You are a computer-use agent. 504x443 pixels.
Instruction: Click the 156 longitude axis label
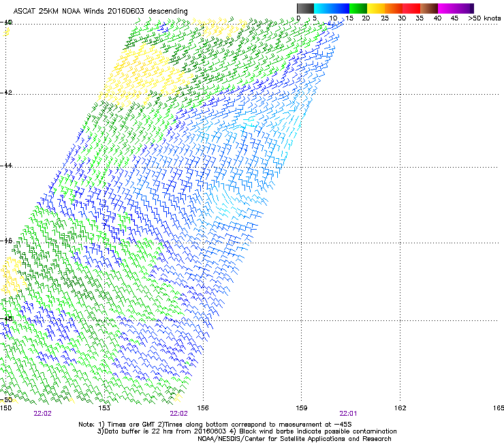(203, 408)
